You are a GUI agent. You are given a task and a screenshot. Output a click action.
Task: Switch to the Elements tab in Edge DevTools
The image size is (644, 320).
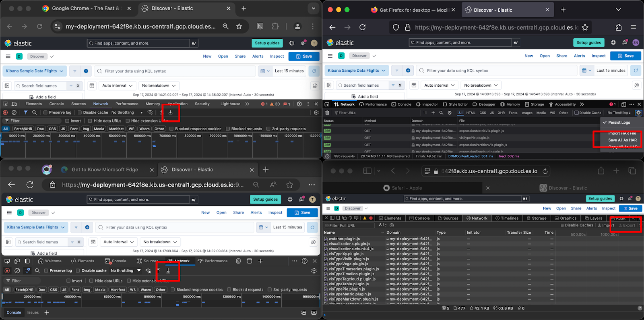pos(83,261)
